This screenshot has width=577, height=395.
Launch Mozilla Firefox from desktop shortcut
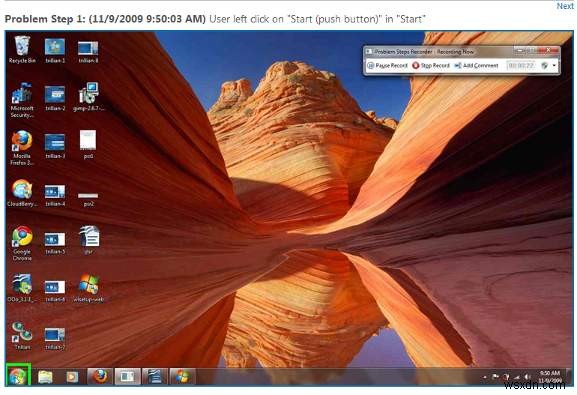22,147
